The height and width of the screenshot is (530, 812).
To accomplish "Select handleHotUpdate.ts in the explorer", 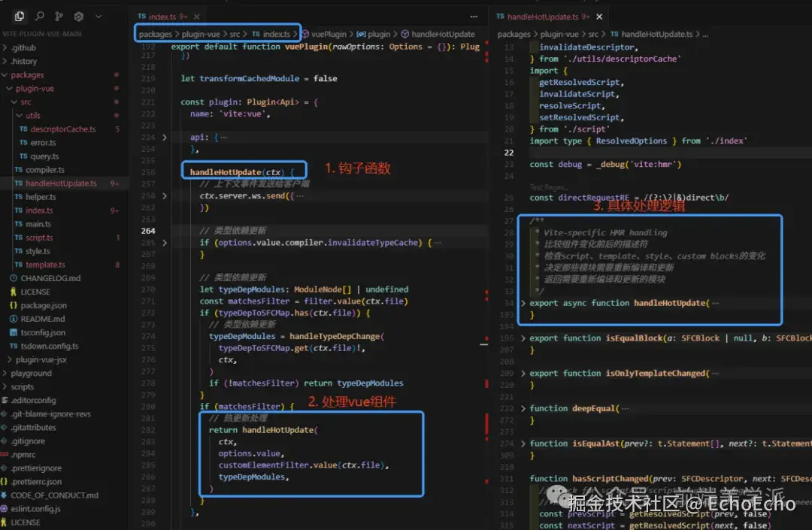I will tap(61, 183).
